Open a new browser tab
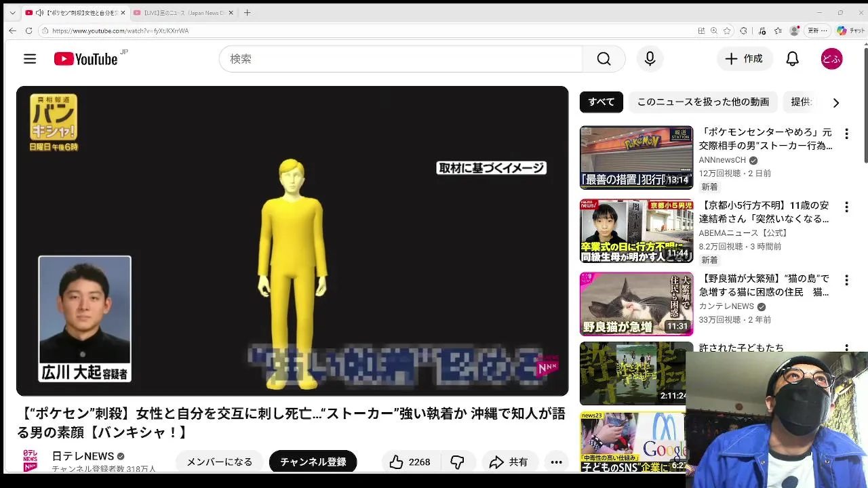 pyautogui.click(x=247, y=13)
